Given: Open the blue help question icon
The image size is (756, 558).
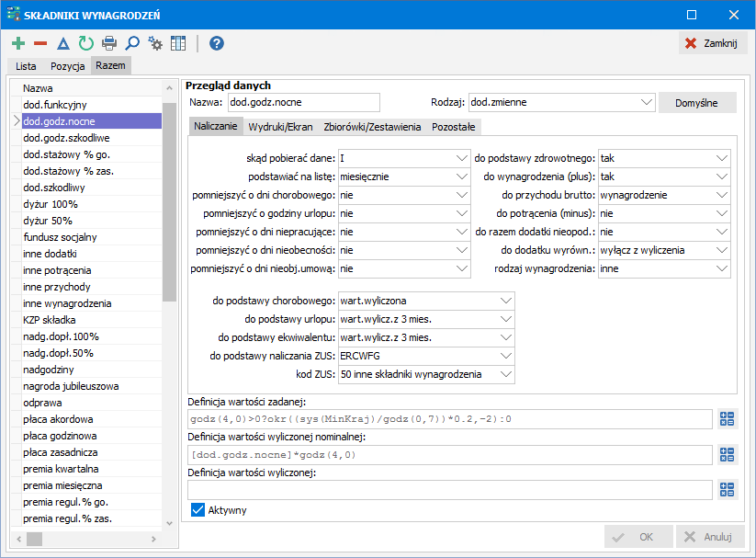Looking at the screenshot, I should coord(217,43).
